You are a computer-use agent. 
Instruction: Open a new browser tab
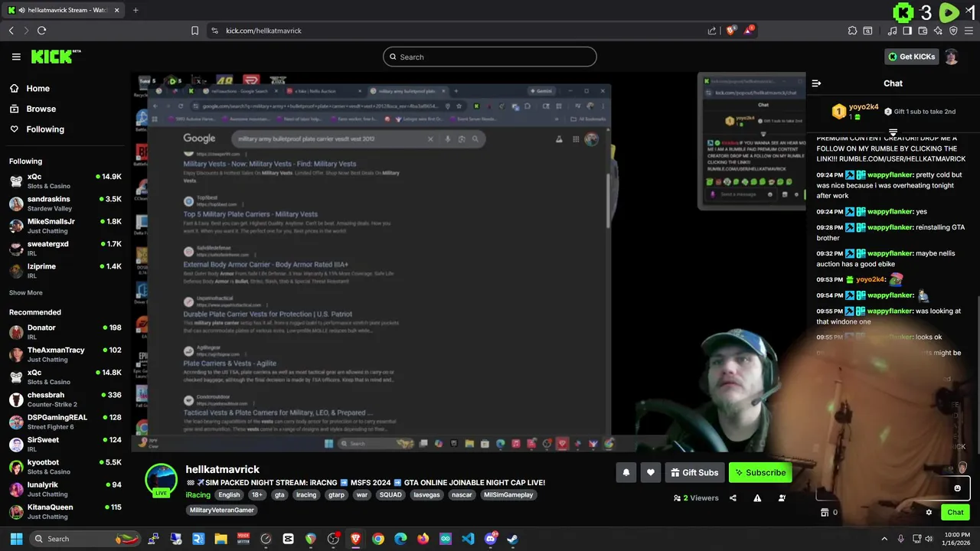point(136,10)
